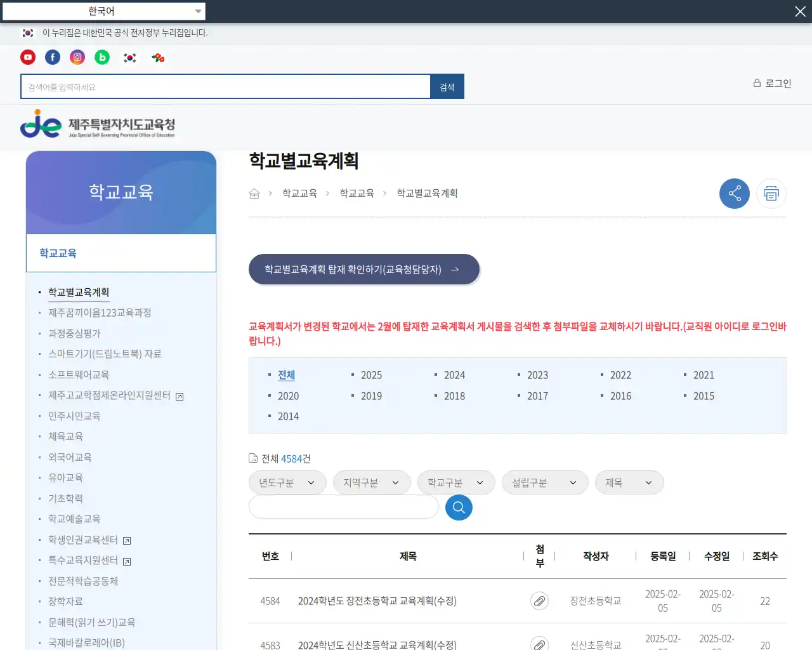812x650 pixels.
Task: Open the 학교구분 dropdown
Action: [456, 482]
